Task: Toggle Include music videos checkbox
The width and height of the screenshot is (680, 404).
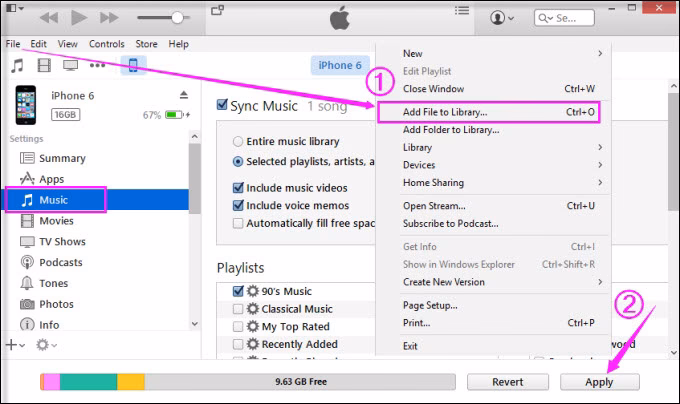Action: pos(238,188)
